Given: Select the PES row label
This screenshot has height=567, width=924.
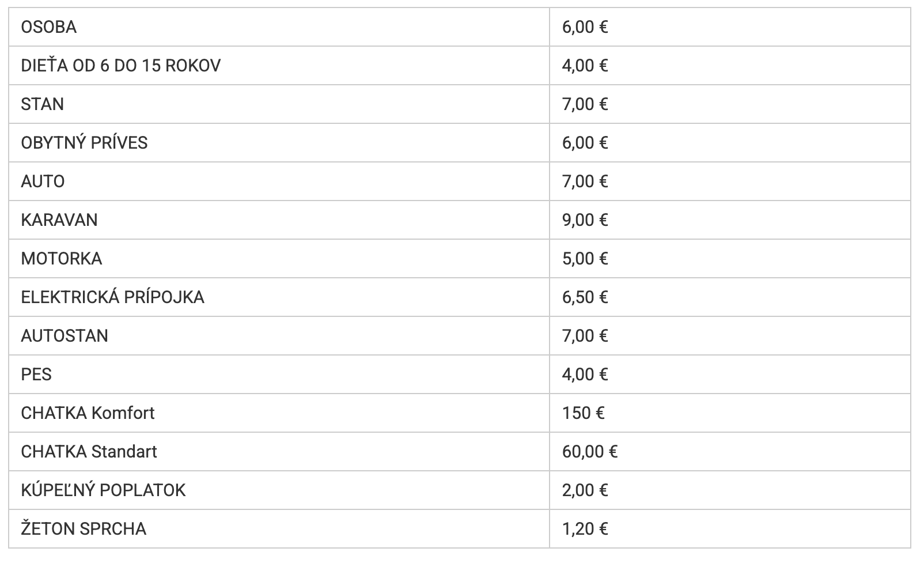Looking at the screenshot, I should [x=36, y=375].
